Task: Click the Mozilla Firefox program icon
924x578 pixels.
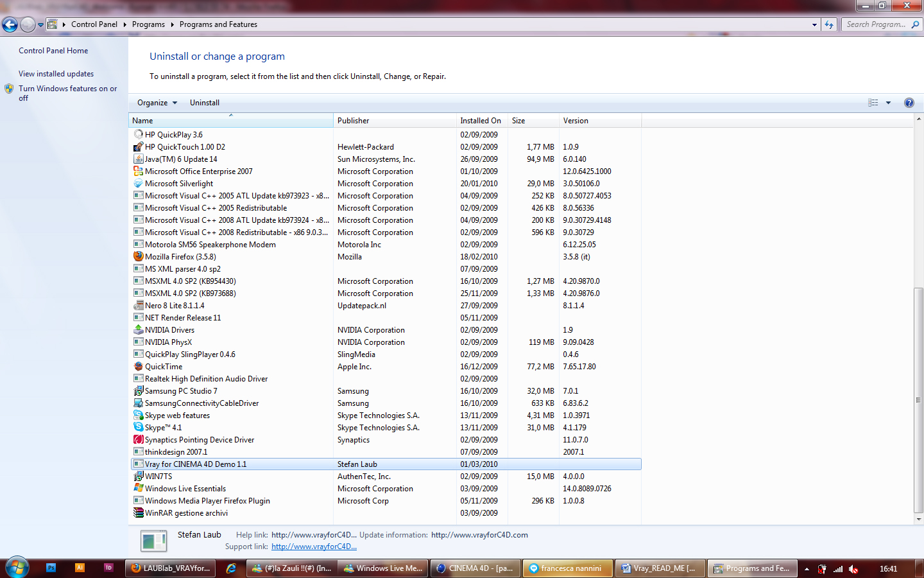Action: [x=138, y=256]
